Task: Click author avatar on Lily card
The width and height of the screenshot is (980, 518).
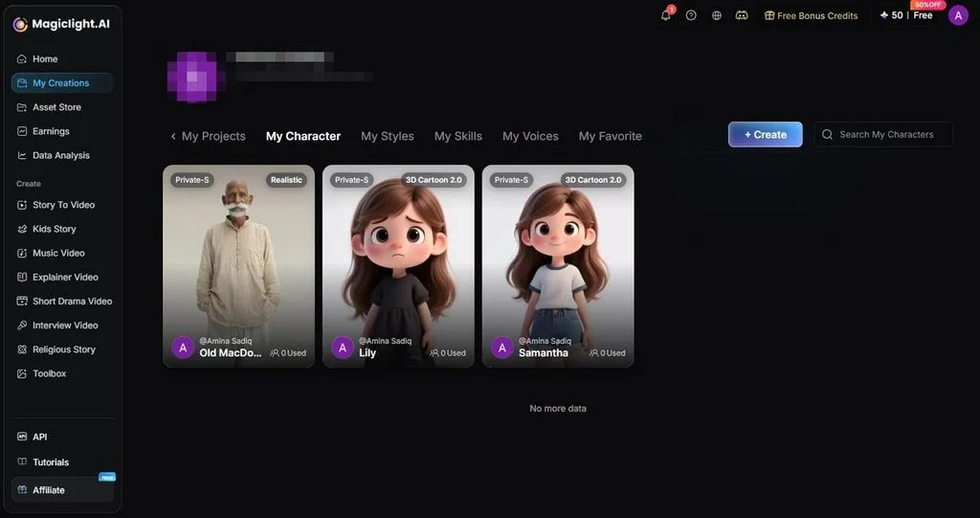Action: click(x=343, y=348)
